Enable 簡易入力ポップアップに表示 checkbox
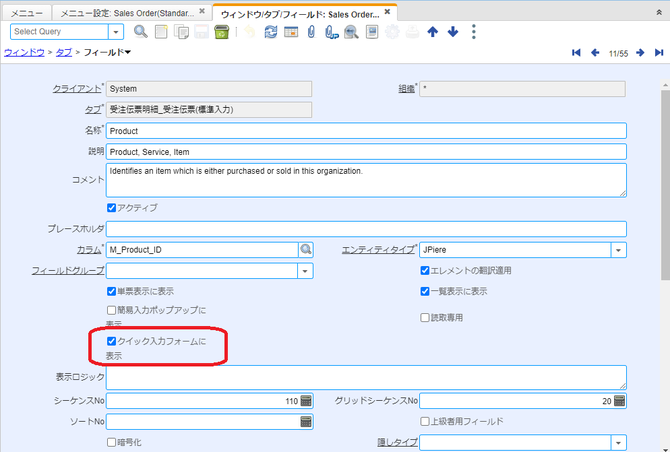Screen dimensions: 670x452 coord(112,310)
